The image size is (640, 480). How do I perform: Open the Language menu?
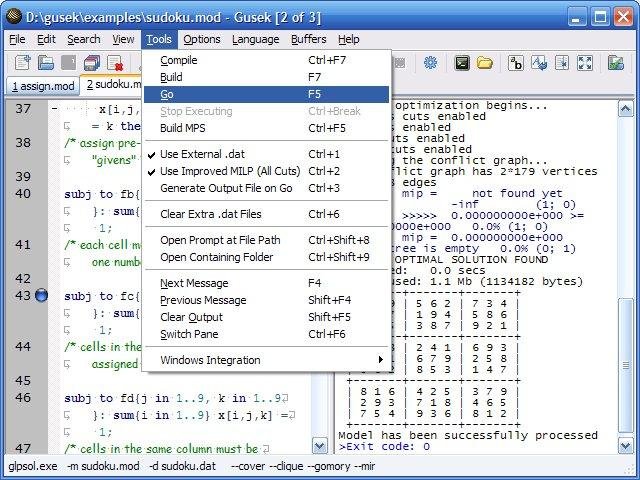[256, 39]
